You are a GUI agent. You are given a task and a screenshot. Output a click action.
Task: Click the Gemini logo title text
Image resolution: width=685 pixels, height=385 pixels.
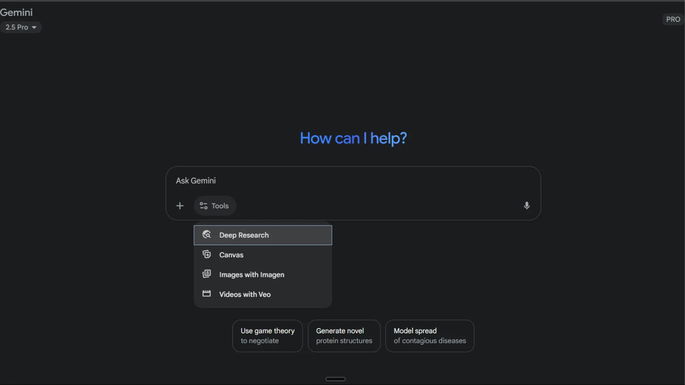click(16, 12)
